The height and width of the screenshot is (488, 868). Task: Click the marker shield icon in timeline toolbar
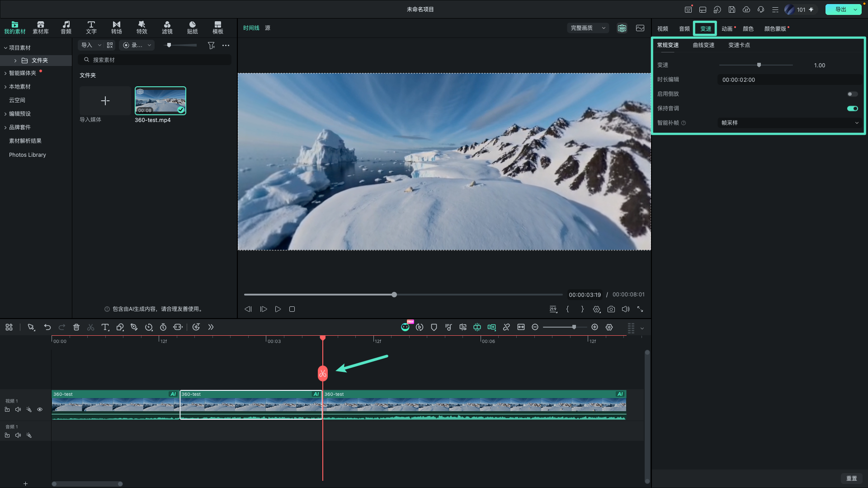click(434, 327)
